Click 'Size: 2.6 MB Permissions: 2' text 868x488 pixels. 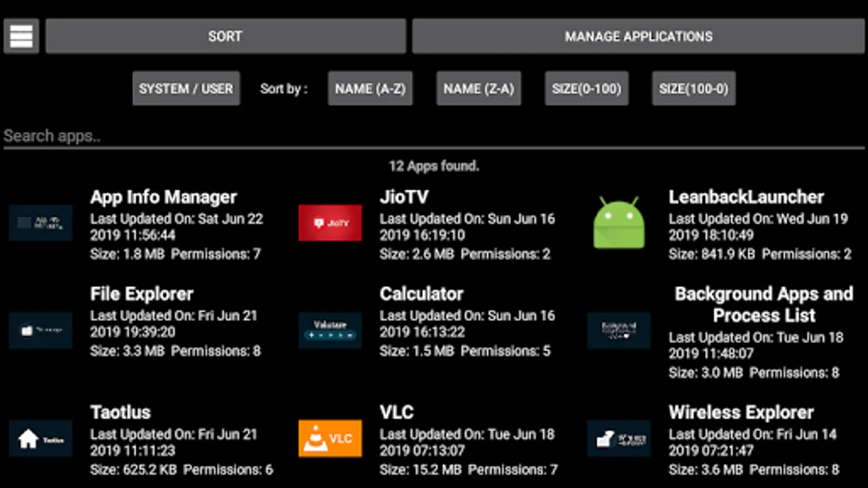click(465, 254)
